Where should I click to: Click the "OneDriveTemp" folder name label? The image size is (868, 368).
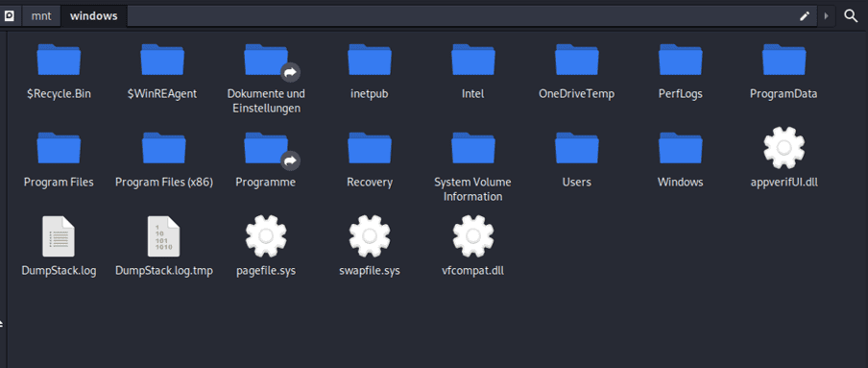click(x=577, y=94)
